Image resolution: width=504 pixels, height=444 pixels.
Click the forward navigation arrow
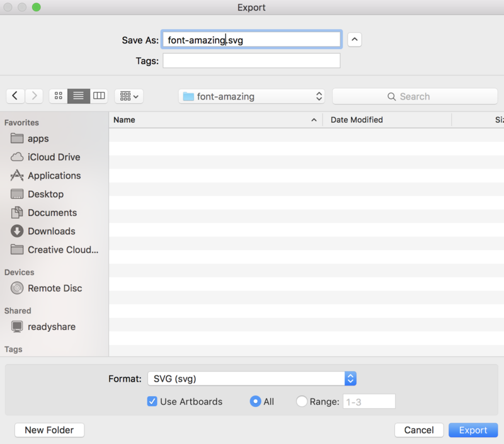(x=35, y=96)
